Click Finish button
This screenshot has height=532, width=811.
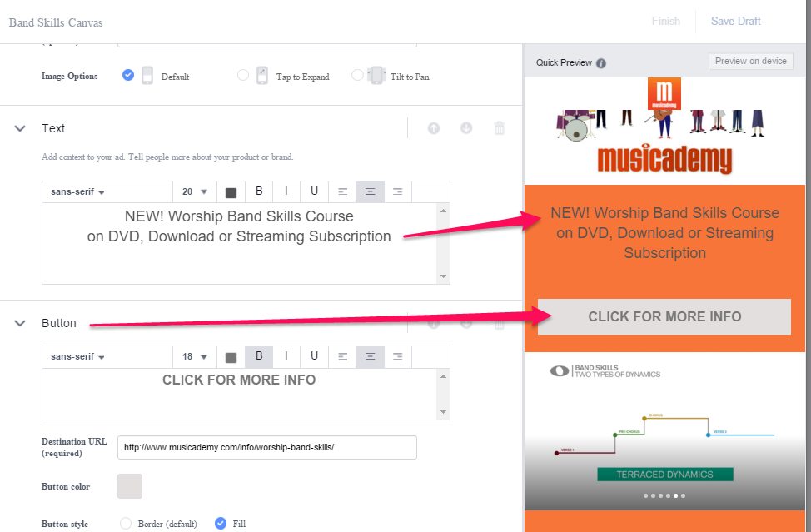coord(665,21)
